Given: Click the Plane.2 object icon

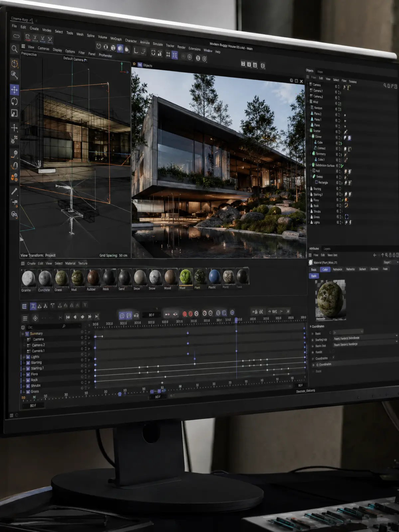Looking at the screenshot, I should tap(312, 113).
